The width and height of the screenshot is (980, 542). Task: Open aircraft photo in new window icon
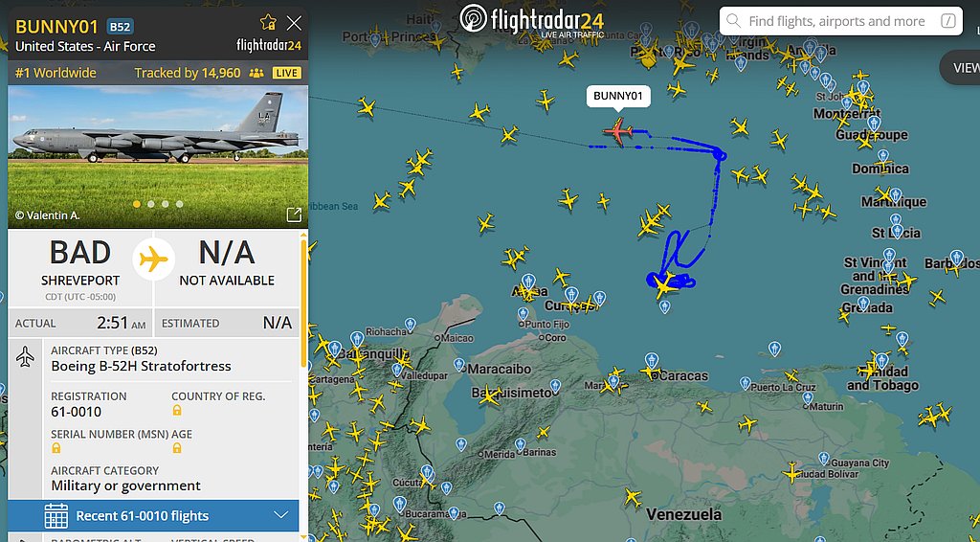click(294, 215)
